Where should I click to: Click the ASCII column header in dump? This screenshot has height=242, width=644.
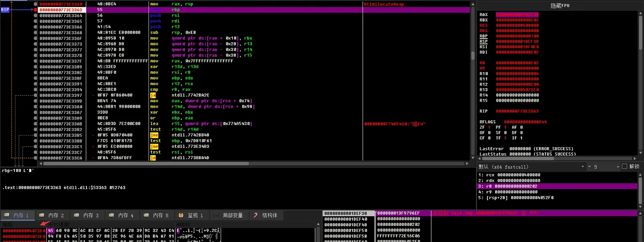point(183,224)
